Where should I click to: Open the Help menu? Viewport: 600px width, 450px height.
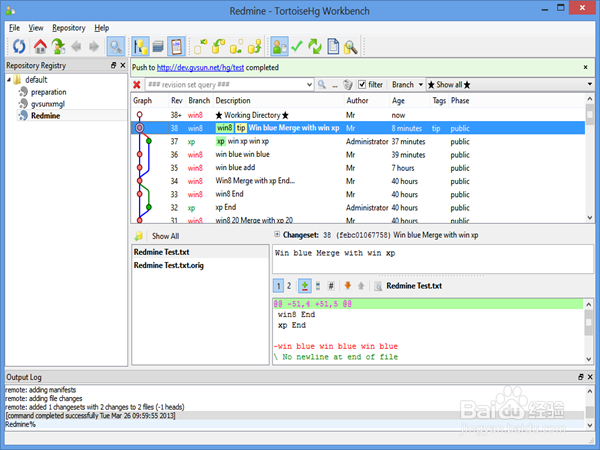(x=101, y=28)
